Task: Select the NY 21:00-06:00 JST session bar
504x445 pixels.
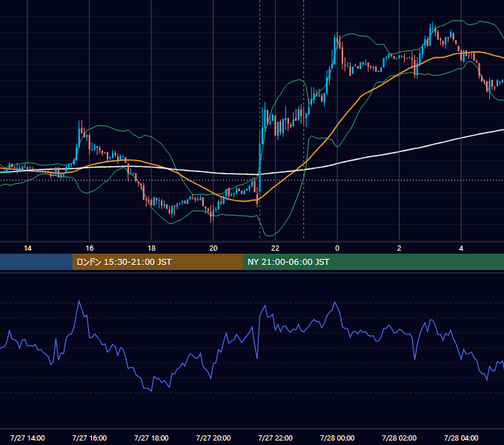Action: click(x=373, y=262)
